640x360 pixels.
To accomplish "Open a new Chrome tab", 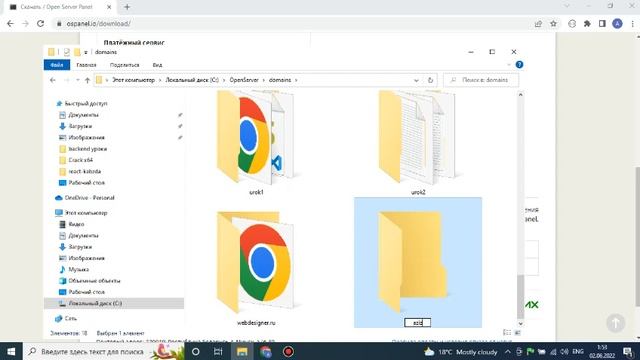I will 127,7.
